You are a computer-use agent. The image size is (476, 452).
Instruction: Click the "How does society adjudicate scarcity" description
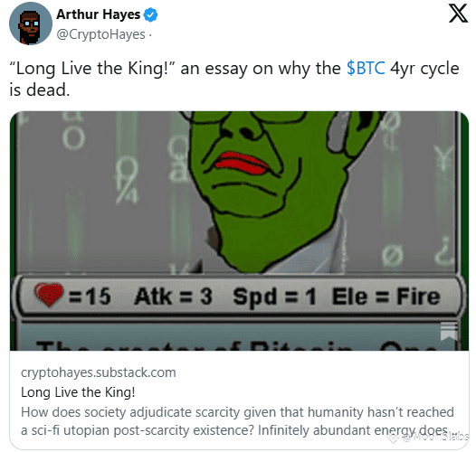(x=237, y=421)
